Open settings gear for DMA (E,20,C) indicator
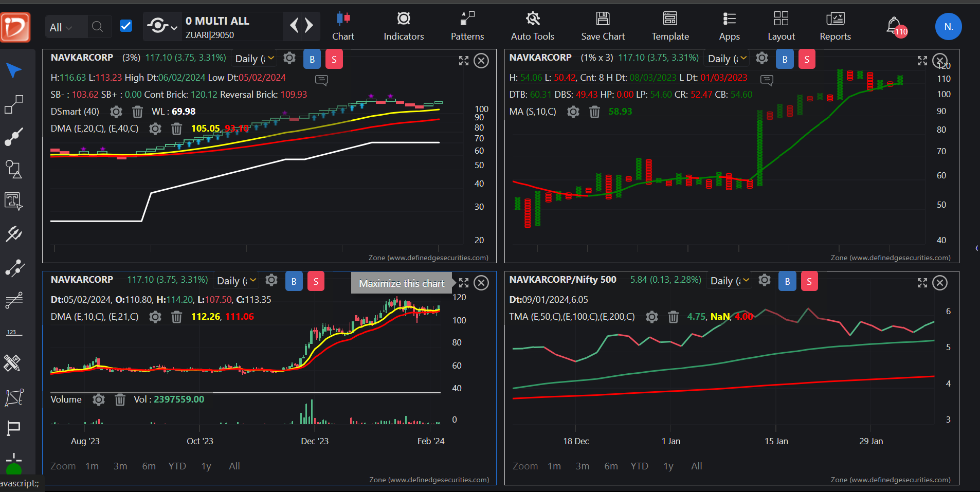The height and width of the screenshot is (492, 980). (x=155, y=129)
